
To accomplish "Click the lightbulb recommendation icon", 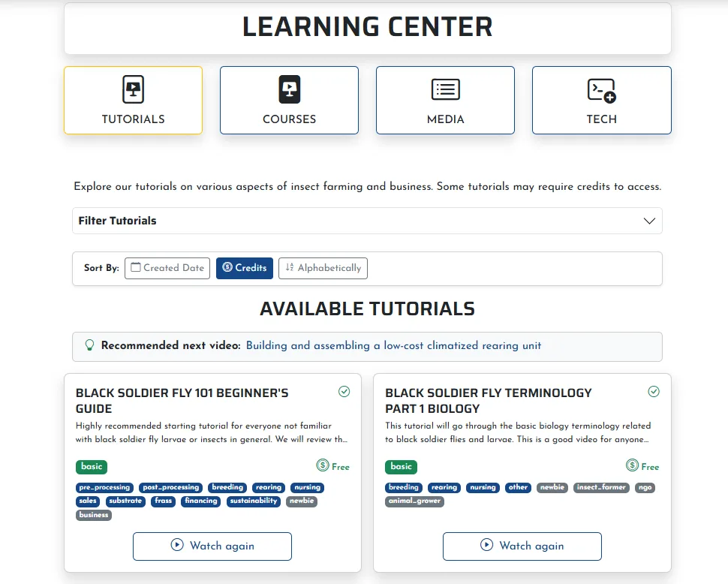I will coord(90,346).
